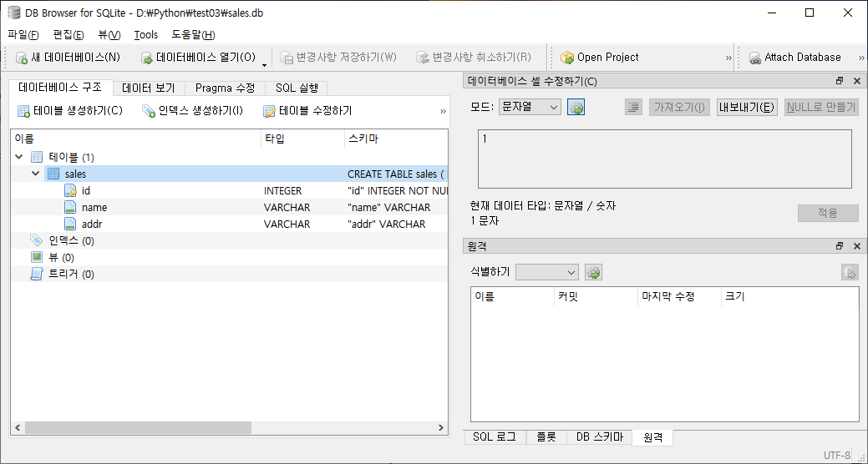Image resolution: width=868 pixels, height=464 pixels.
Task: Click 테이블 수정하기 modify table button
Action: (307, 111)
